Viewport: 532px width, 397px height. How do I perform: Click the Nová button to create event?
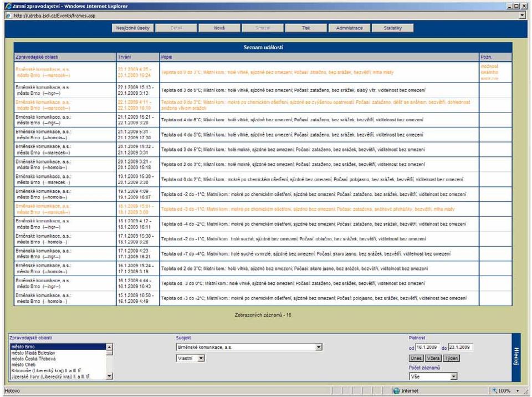coord(219,28)
